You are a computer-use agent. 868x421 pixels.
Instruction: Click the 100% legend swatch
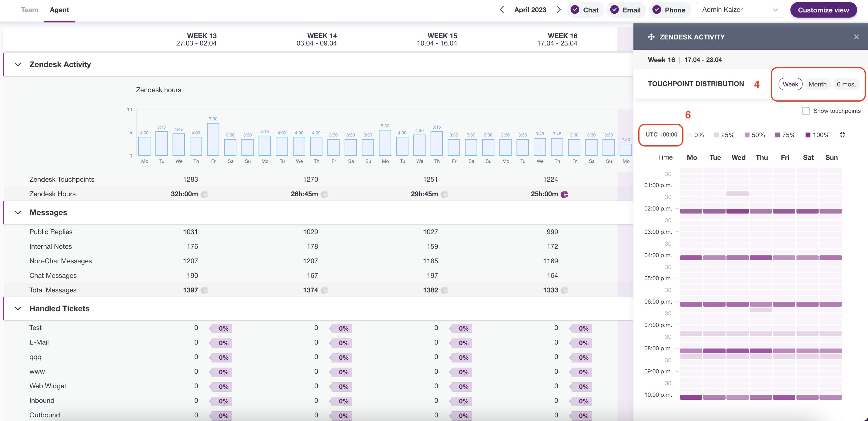[x=808, y=135]
